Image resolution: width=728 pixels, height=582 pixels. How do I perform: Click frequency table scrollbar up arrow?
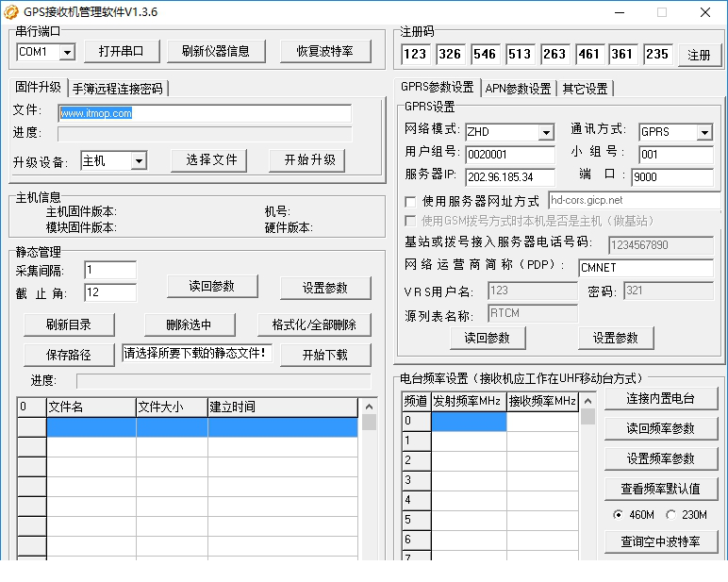click(x=587, y=401)
